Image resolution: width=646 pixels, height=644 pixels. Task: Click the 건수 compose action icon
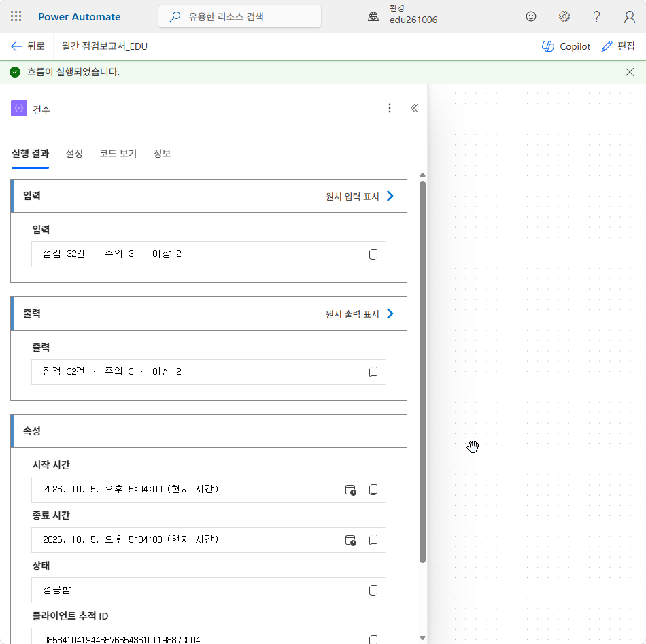[19, 108]
